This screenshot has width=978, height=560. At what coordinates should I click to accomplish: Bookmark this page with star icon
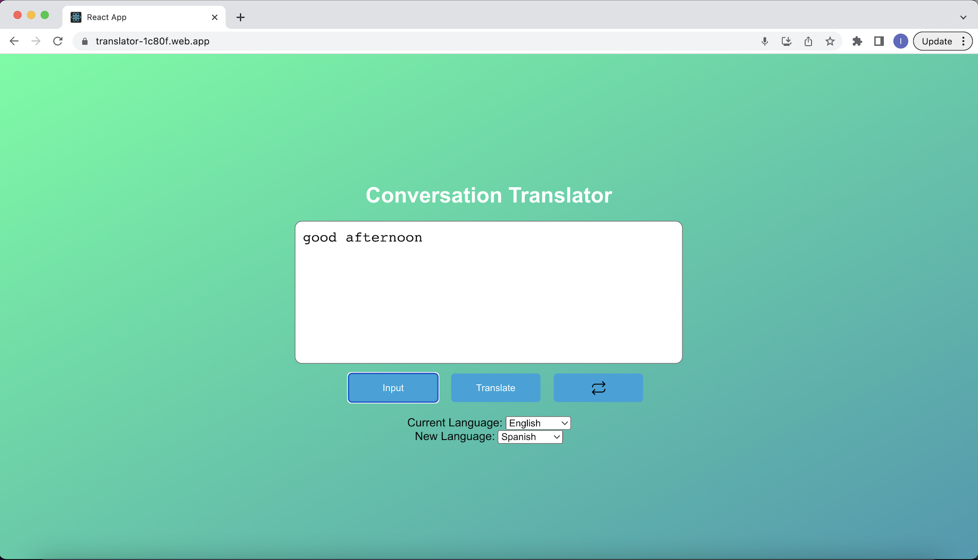[830, 41]
